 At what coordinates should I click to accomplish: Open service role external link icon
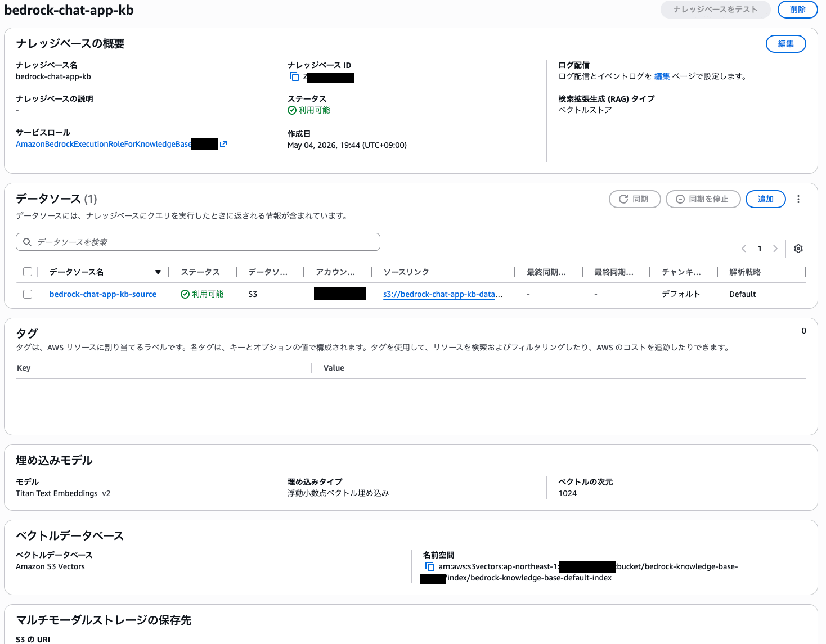coord(223,144)
